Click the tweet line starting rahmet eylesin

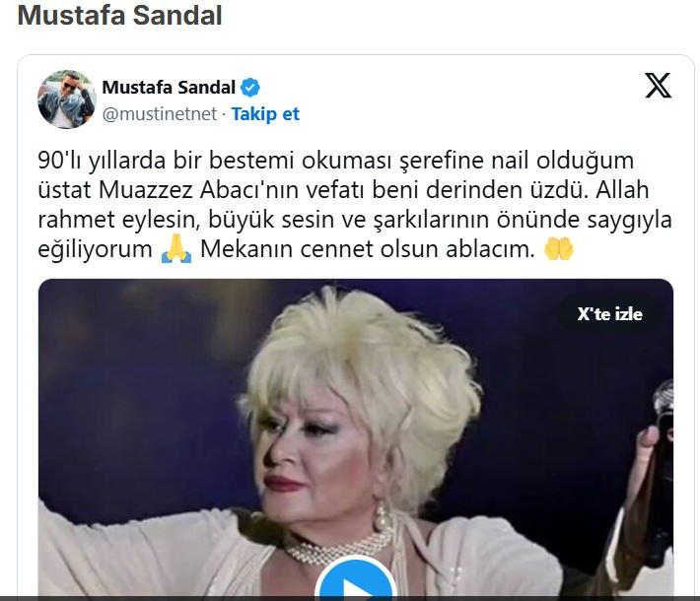[355, 219]
